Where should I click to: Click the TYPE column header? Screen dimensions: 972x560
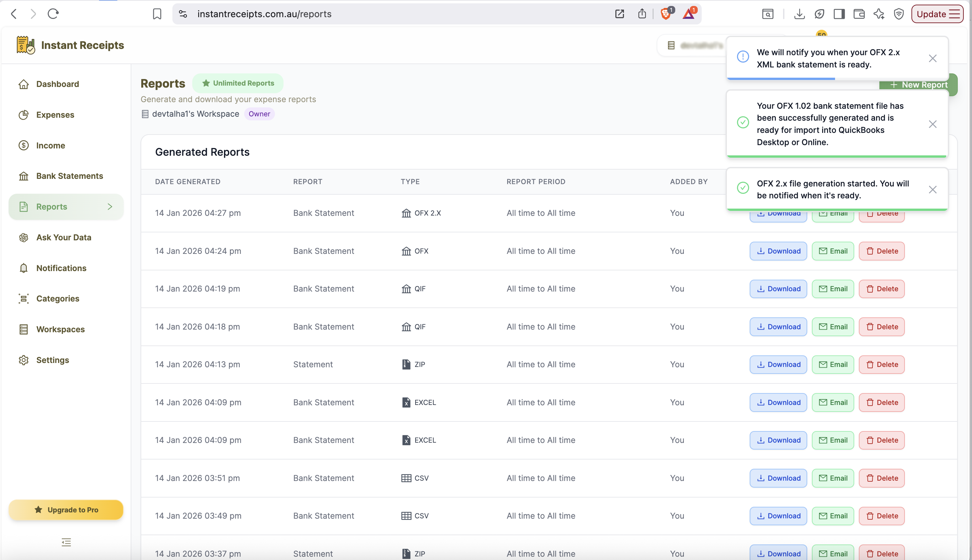(x=410, y=181)
